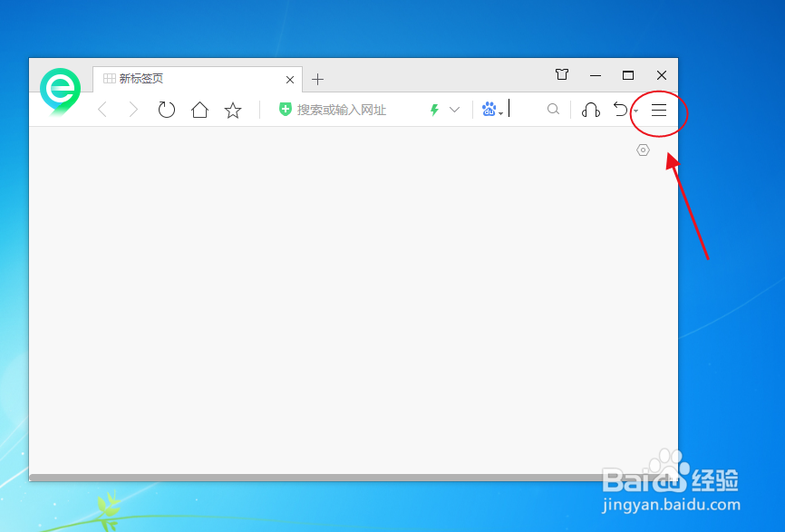Image resolution: width=785 pixels, height=532 pixels.
Task: Restore closed tab with undo arrow
Action: 621,109
